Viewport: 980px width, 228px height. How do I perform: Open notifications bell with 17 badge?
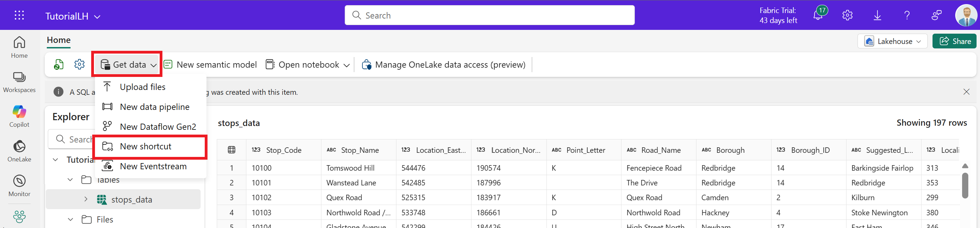(x=818, y=15)
